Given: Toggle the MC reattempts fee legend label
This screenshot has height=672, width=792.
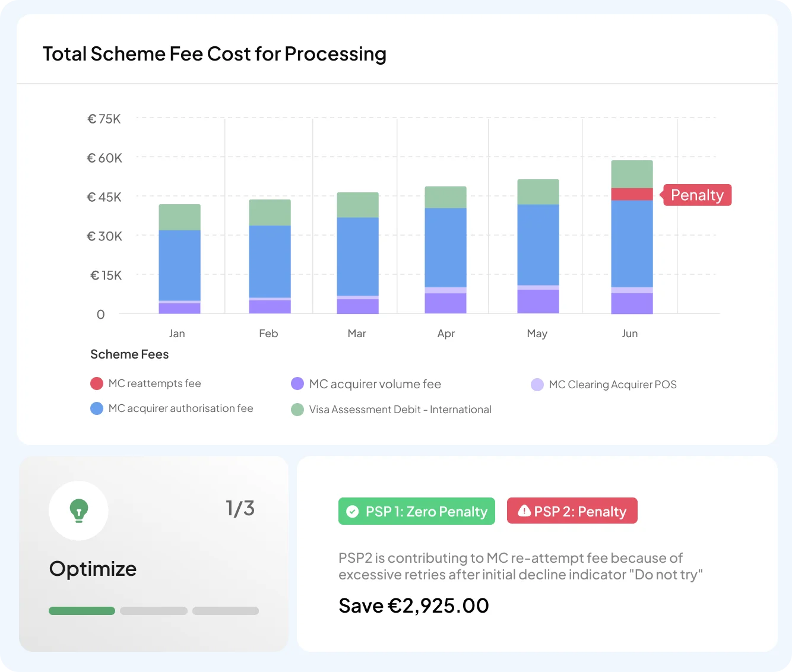Looking at the screenshot, I should pyautogui.click(x=154, y=383).
